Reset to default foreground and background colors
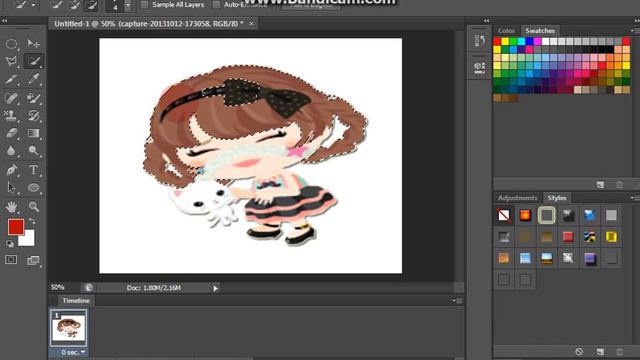The width and height of the screenshot is (640, 360). (10, 244)
